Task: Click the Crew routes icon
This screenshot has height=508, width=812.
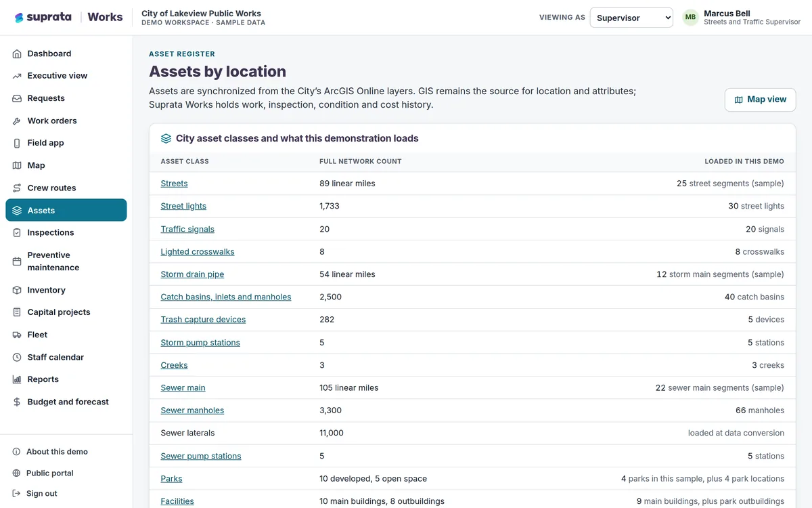Action: tap(17, 188)
